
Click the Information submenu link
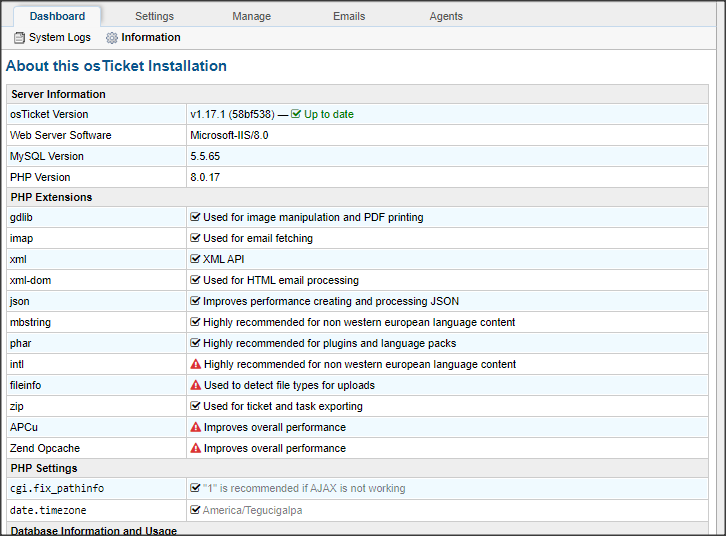(151, 38)
